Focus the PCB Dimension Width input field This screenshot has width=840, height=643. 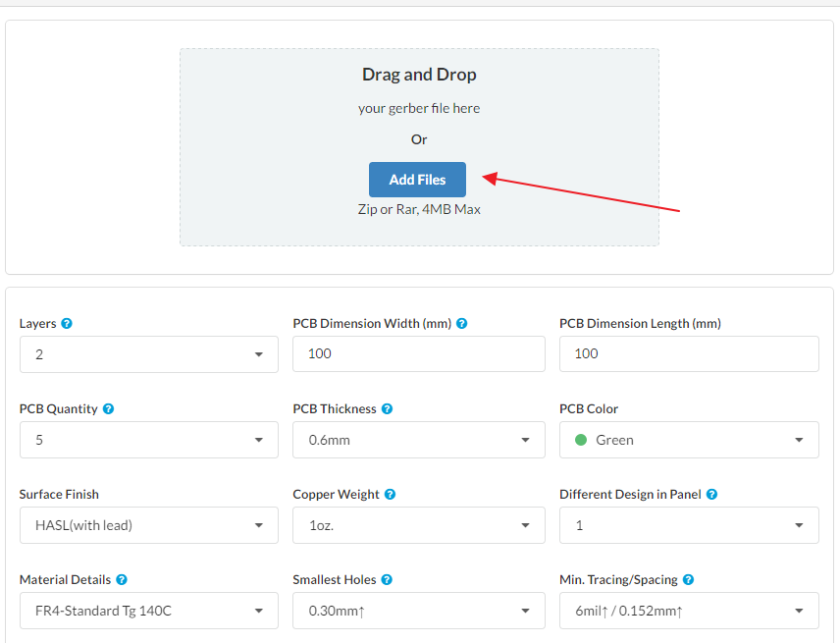click(x=419, y=353)
